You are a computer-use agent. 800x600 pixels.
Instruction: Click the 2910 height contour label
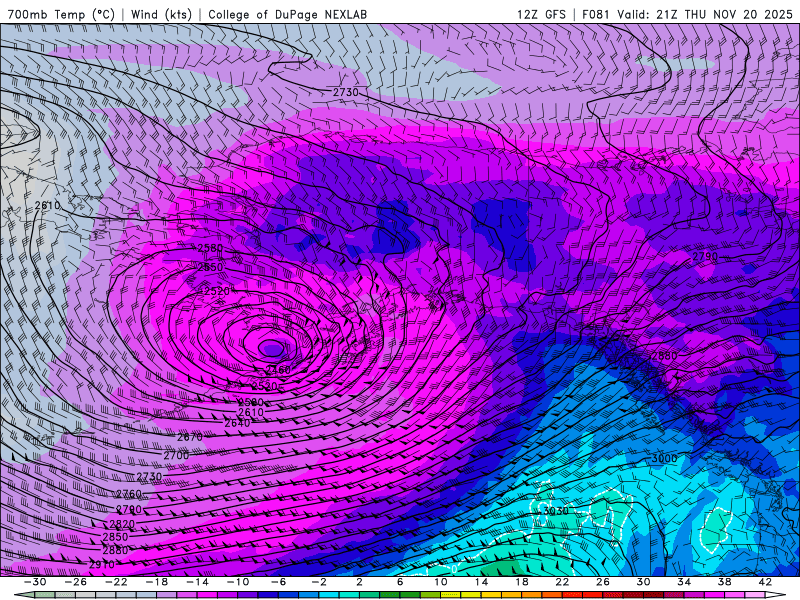[x=102, y=564]
